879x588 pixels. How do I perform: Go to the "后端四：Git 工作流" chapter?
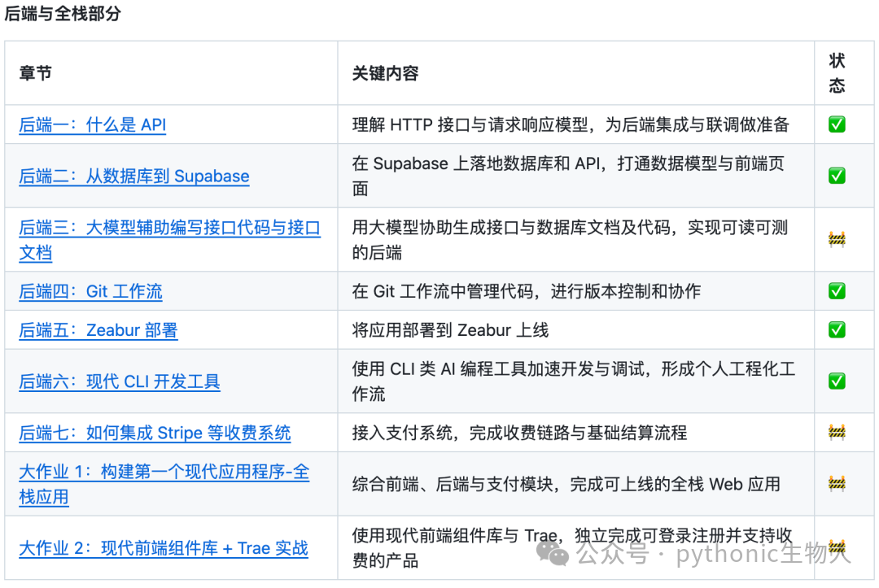[91, 291]
